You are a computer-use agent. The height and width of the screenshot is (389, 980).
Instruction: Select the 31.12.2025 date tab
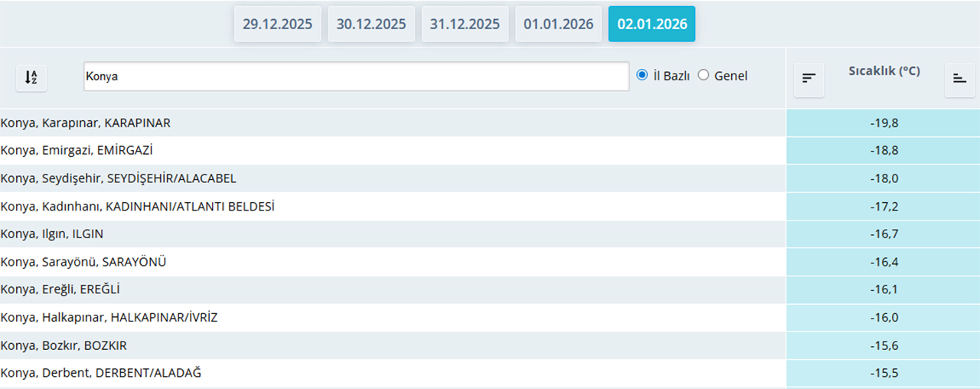point(465,24)
